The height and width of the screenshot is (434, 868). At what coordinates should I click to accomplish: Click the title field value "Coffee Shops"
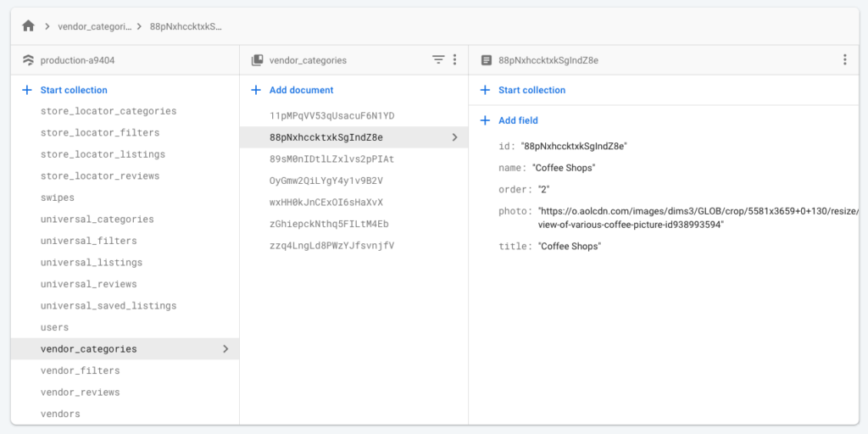coord(570,247)
